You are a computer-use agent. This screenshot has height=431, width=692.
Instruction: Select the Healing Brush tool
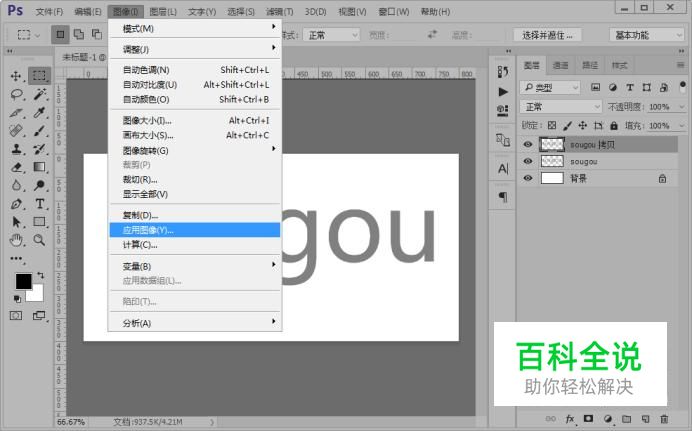[16, 131]
